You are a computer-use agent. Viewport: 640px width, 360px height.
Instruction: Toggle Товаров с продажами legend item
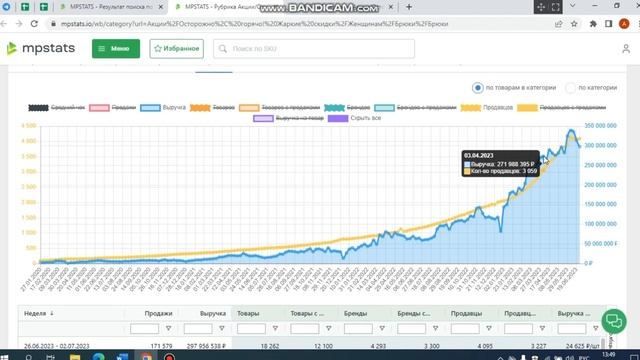[x=280, y=108]
